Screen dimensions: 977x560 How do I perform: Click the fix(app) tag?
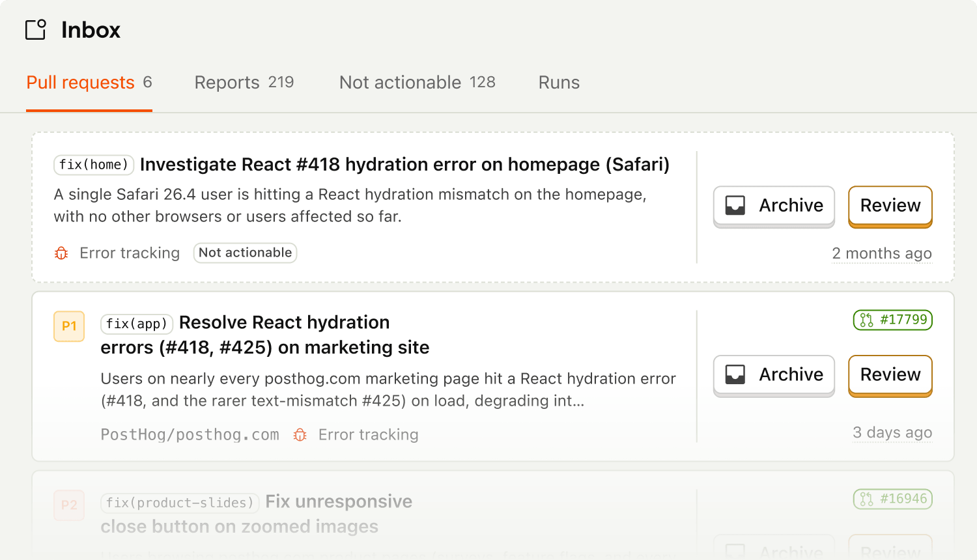tap(137, 324)
